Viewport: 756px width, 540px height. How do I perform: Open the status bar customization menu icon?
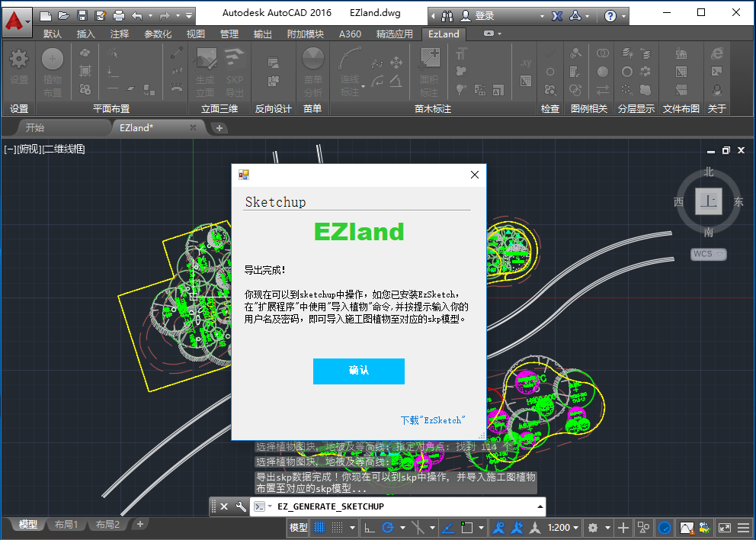[742, 527]
